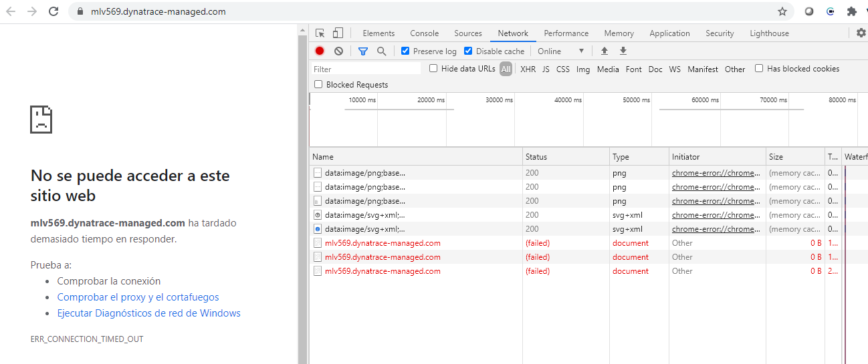Image resolution: width=868 pixels, height=364 pixels.
Task: Toggle the device toolbar icon
Action: point(338,33)
